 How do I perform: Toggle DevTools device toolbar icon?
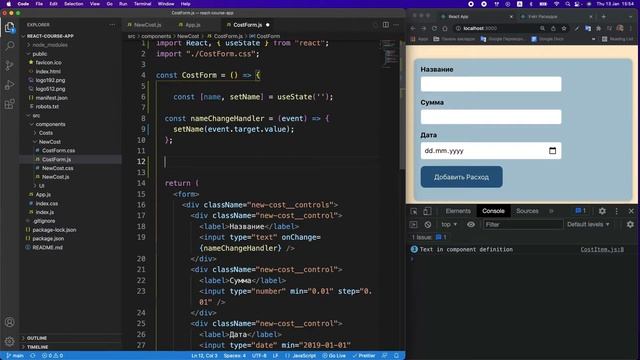pyautogui.click(x=427, y=211)
